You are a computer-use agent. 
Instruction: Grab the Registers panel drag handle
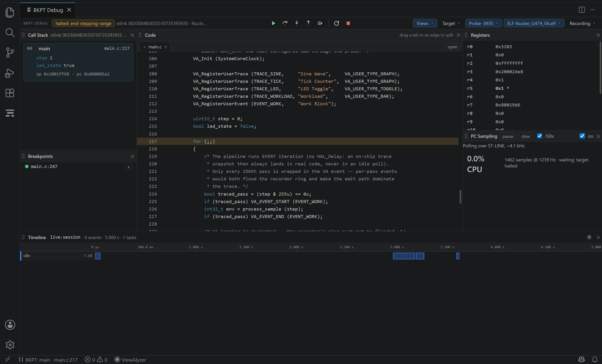(466, 35)
